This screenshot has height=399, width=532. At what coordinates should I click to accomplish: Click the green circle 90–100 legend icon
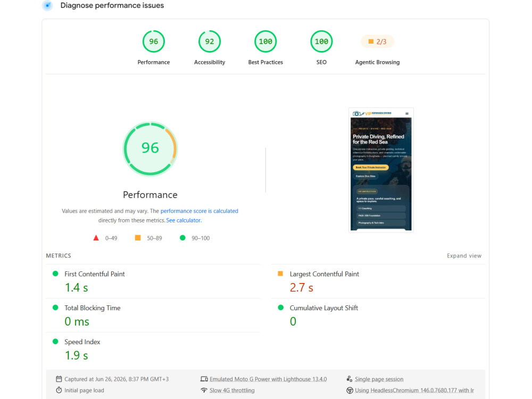[182, 238]
